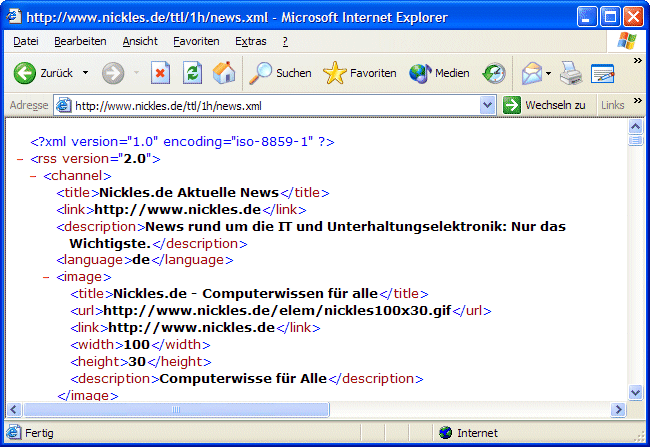Open the Extras menu
This screenshot has height=447, width=650.
point(250,41)
